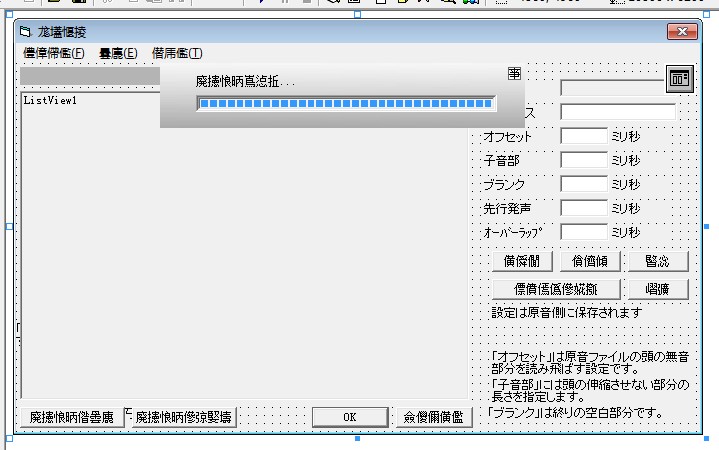Click the button immediately left of OK

[x=184, y=417]
